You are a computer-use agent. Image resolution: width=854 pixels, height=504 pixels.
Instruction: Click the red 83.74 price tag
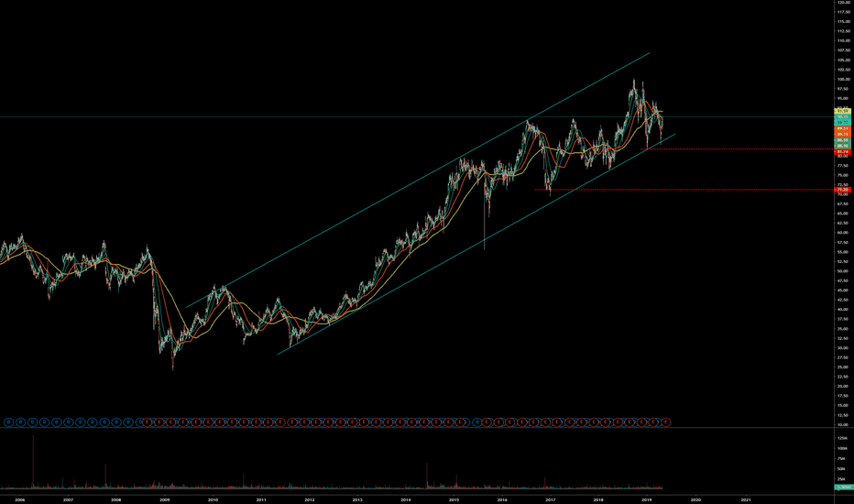tap(843, 151)
